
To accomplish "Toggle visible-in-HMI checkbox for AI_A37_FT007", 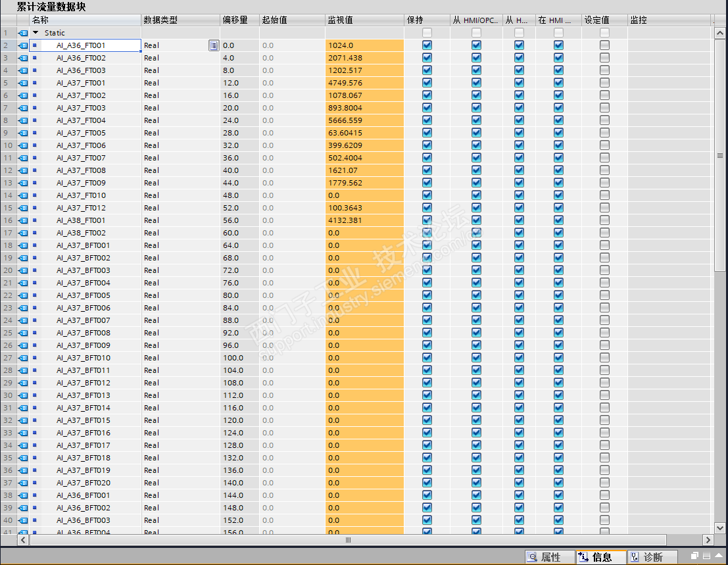I will [558, 158].
